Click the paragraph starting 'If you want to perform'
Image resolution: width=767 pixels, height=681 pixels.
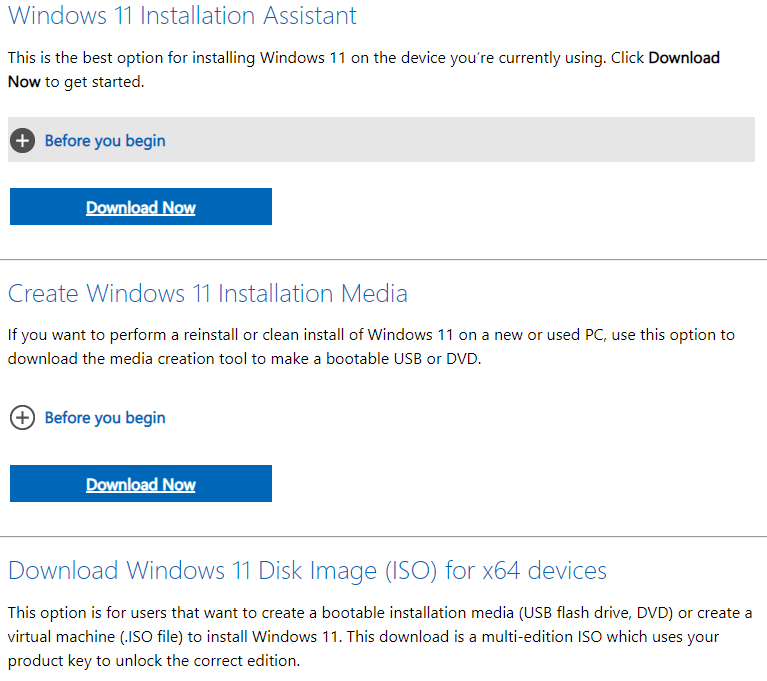(371, 347)
